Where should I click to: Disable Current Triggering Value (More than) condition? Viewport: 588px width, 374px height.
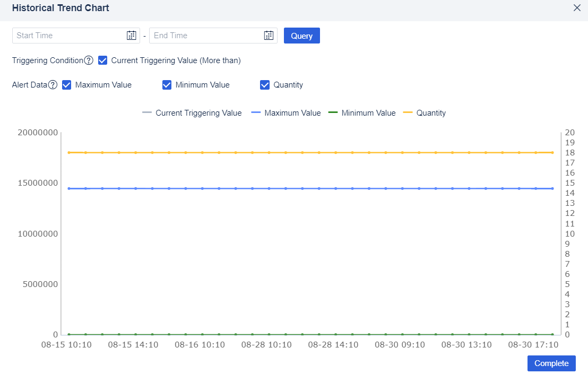(102, 60)
